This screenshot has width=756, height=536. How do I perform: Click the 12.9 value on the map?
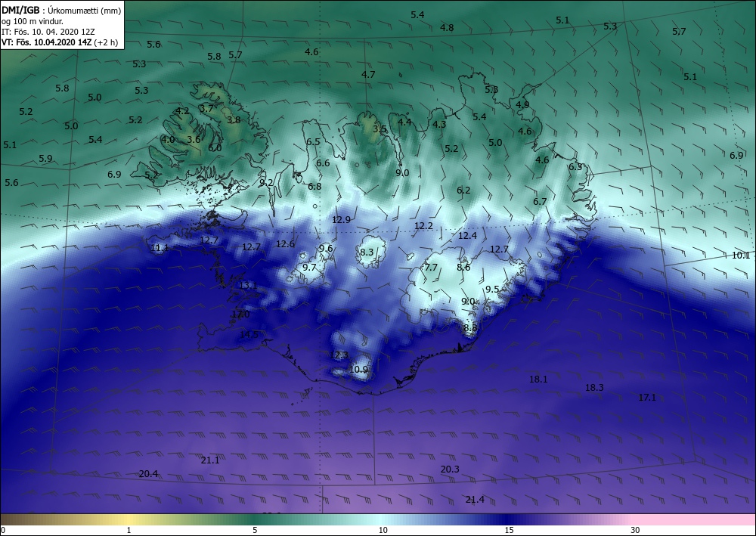(x=342, y=220)
